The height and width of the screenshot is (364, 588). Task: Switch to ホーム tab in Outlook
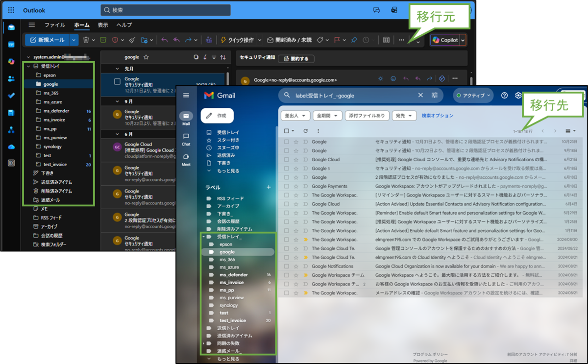(x=82, y=25)
